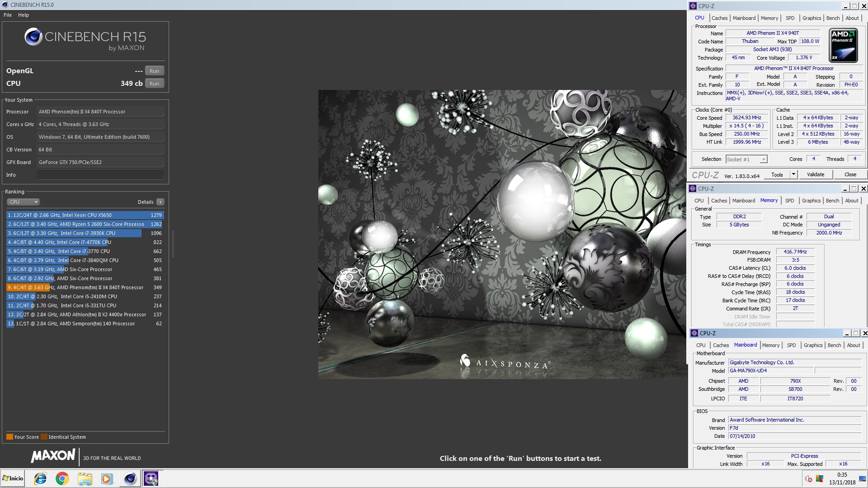
Task: Open Windows Media Player from taskbar
Action: coord(107,479)
